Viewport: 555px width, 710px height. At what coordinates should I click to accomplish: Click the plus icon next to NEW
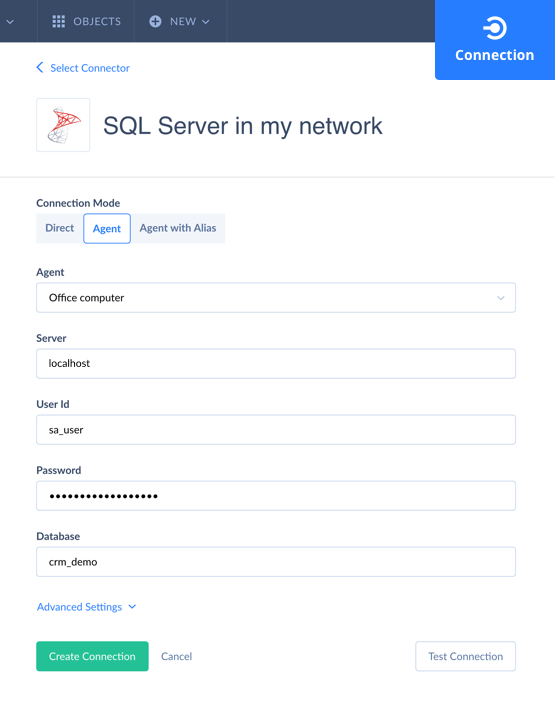pyautogui.click(x=155, y=21)
